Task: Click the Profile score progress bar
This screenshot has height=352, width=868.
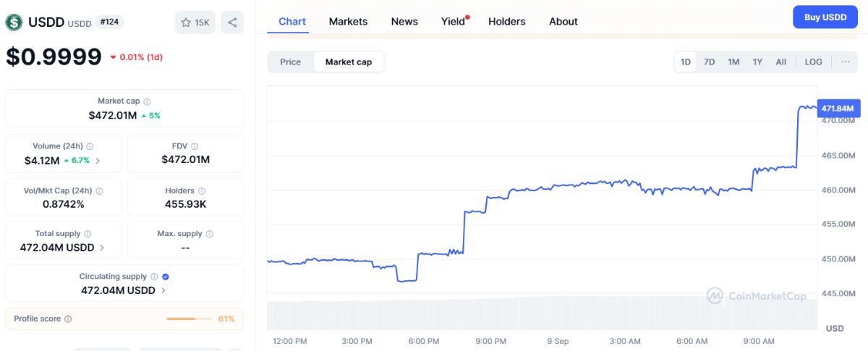Action: [189, 319]
